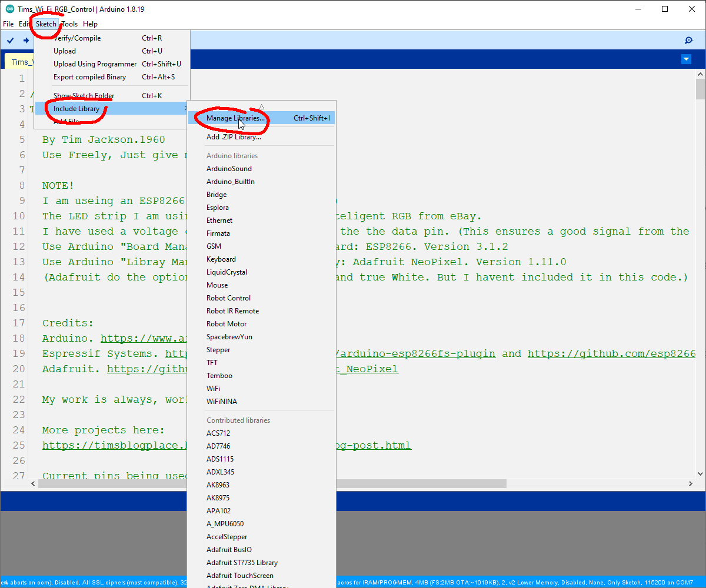Select the ADS1115 library
The height and width of the screenshot is (588, 706).
(x=261, y=459)
